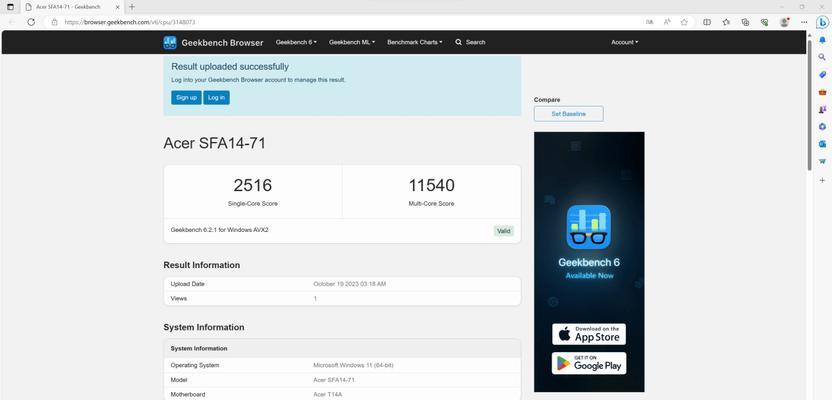The height and width of the screenshot is (400, 832).
Task: Click the Valid status badge
Action: coord(504,231)
